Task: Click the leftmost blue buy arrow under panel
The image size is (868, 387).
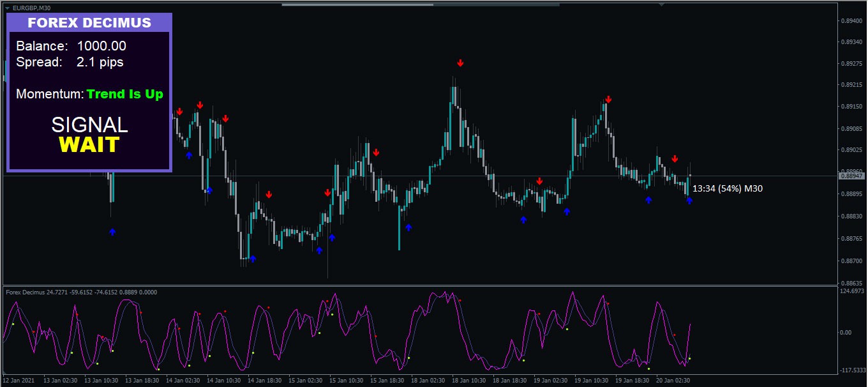Action: tap(112, 232)
